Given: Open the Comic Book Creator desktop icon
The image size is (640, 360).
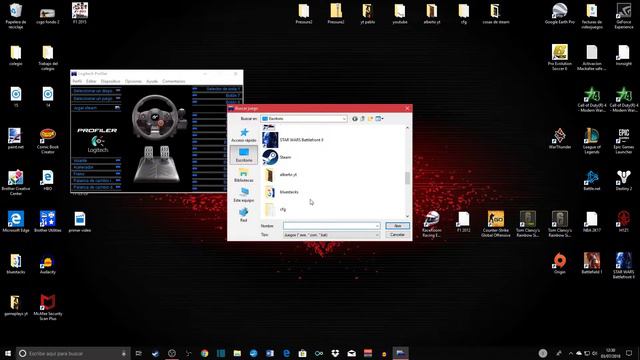Looking at the screenshot, I should tap(48, 141).
